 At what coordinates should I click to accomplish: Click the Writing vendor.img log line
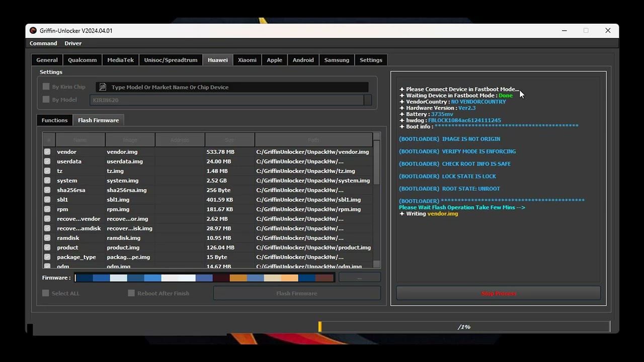(x=429, y=214)
